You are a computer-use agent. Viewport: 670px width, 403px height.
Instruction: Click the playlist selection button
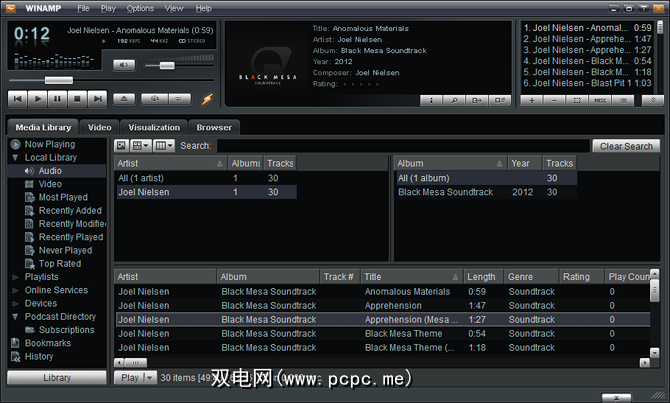(577, 100)
